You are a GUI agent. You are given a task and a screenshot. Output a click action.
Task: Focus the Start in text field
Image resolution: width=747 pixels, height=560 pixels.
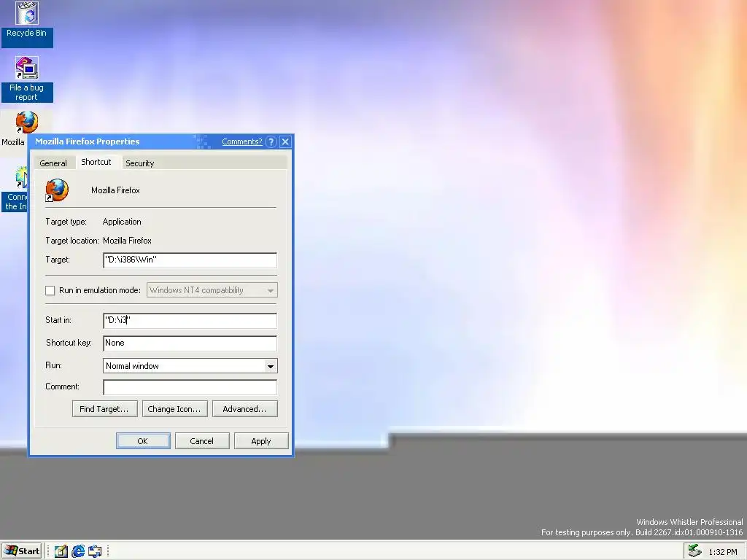click(x=190, y=321)
